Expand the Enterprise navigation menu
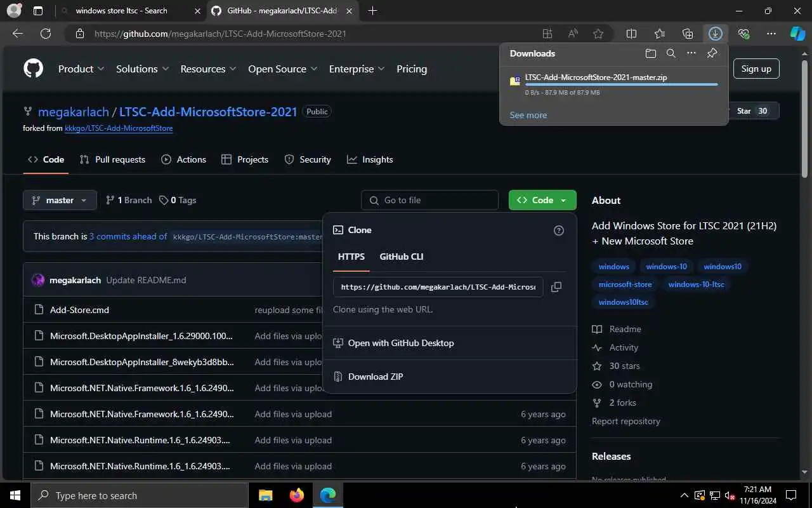This screenshot has width=812, height=508. point(357,69)
